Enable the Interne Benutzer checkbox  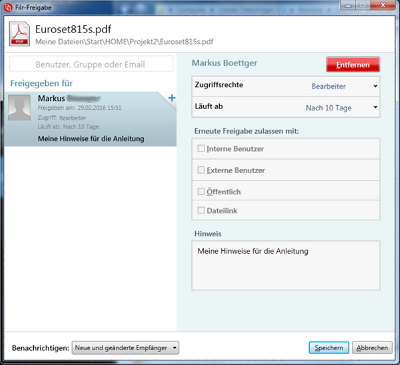[x=201, y=148]
